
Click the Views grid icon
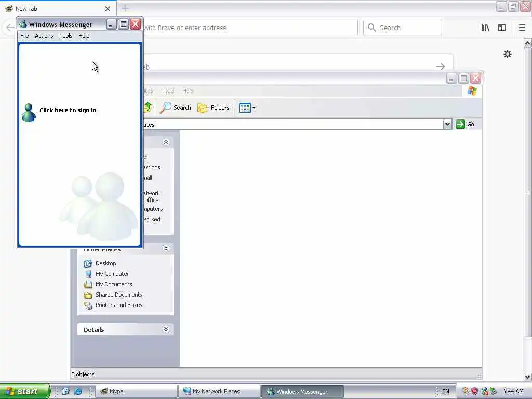tap(245, 108)
